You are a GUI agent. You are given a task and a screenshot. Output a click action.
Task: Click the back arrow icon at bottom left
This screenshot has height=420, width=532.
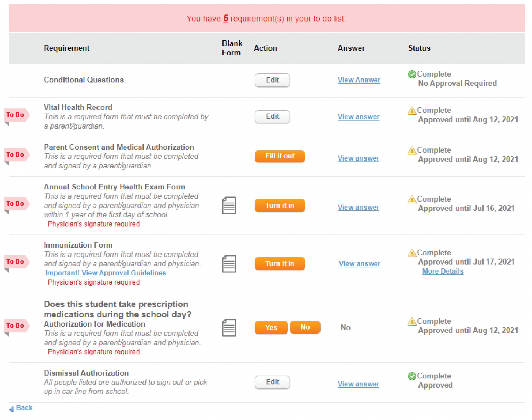[11, 409]
